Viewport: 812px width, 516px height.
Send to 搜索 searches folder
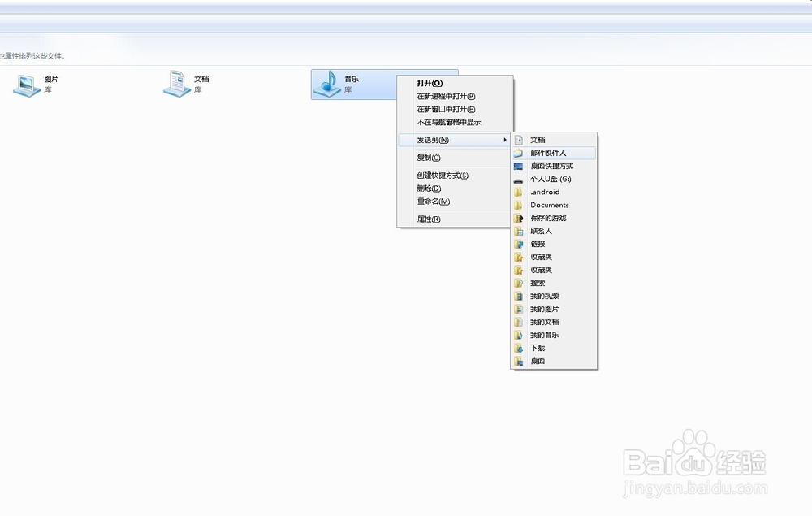coord(554,283)
